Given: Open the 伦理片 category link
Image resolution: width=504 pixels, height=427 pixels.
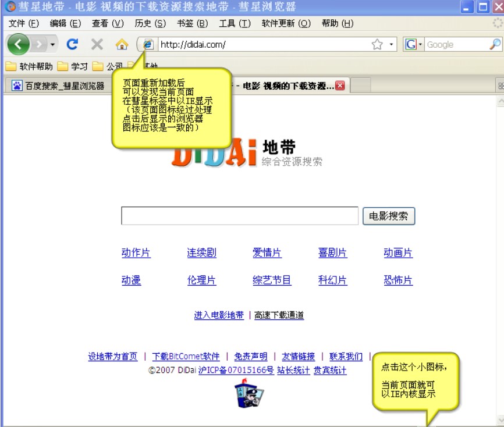Looking at the screenshot, I should click(x=201, y=280).
